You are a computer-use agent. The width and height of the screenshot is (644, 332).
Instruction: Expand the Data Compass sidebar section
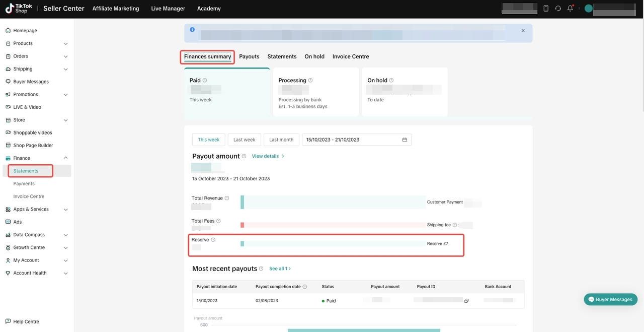[x=65, y=235]
